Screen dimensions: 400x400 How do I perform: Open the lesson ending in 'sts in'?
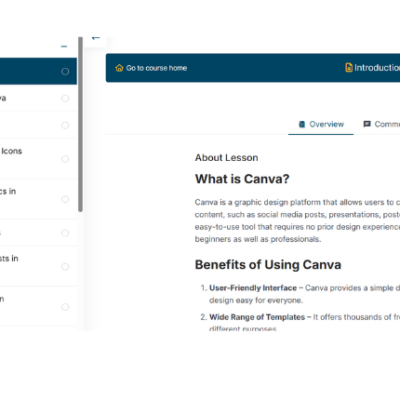click(x=38, y=266)
